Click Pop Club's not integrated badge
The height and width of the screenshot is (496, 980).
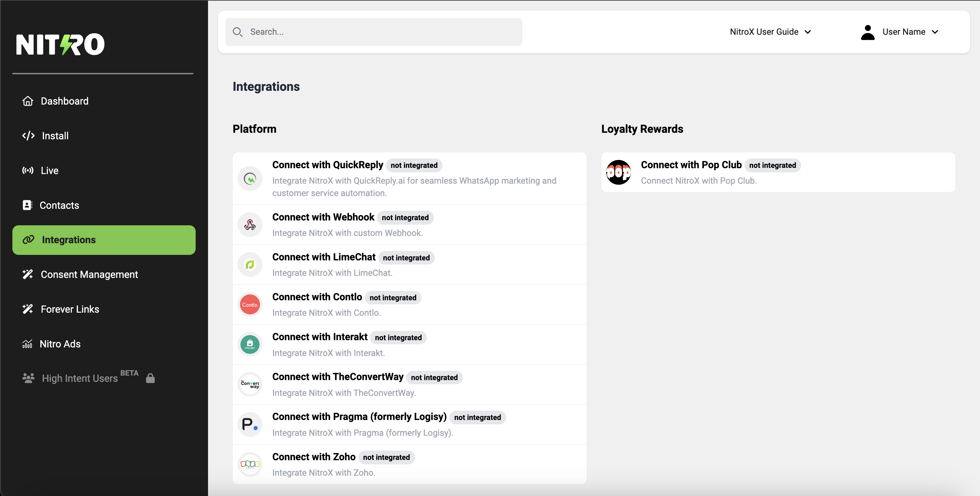click(773, 165)
